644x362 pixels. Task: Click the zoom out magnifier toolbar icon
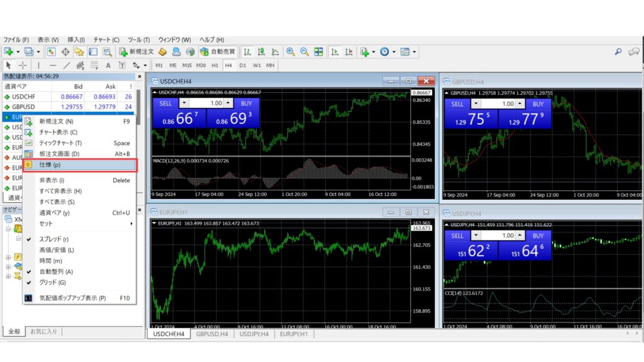click(x=304, y=52)
